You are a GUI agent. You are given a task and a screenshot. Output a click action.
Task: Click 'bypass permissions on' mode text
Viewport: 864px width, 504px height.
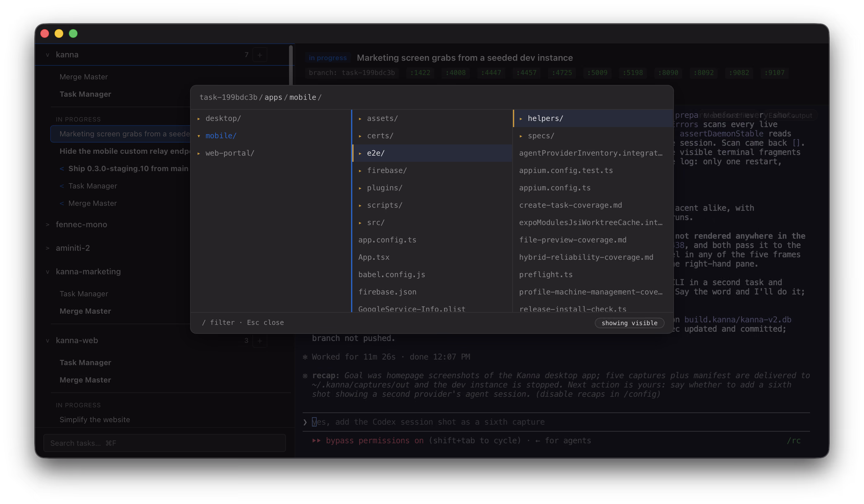tap(374, 441)
